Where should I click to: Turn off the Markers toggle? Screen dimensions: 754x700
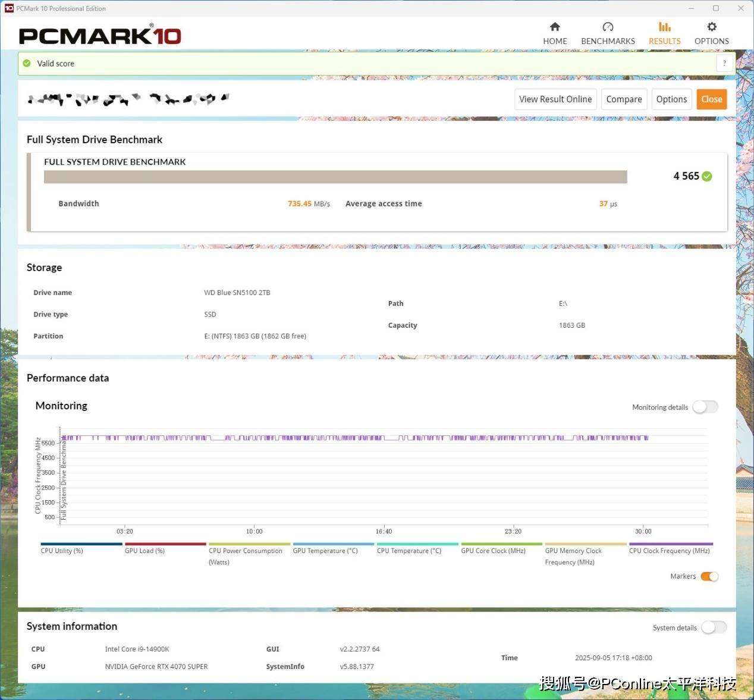coord(709,576)
